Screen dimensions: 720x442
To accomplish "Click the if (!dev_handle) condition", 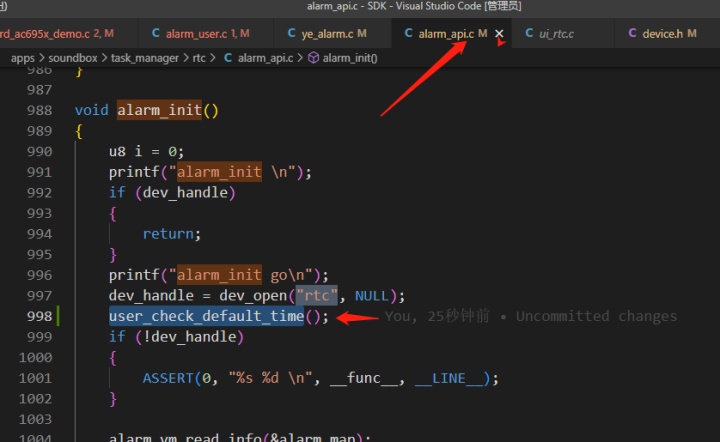I will click(x=176, y=337).
